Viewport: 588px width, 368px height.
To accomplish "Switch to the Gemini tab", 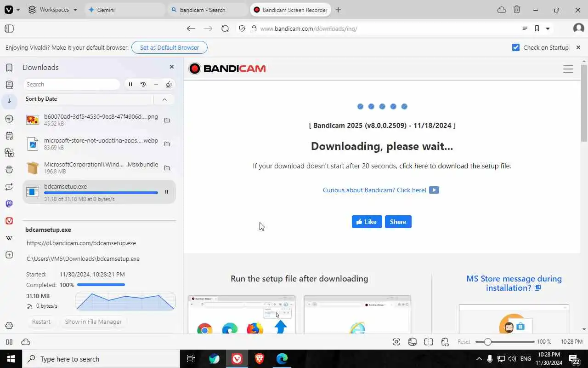I will 124,10.
